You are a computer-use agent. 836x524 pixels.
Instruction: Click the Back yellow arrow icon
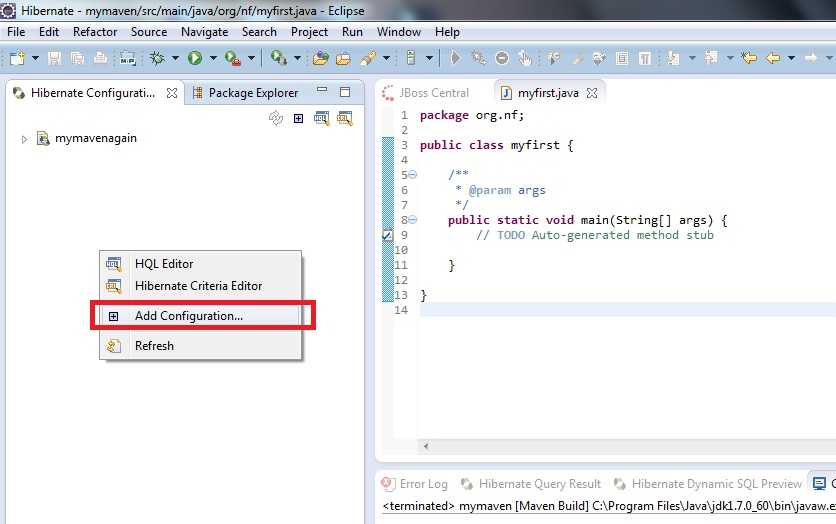(x=773, y=58)
